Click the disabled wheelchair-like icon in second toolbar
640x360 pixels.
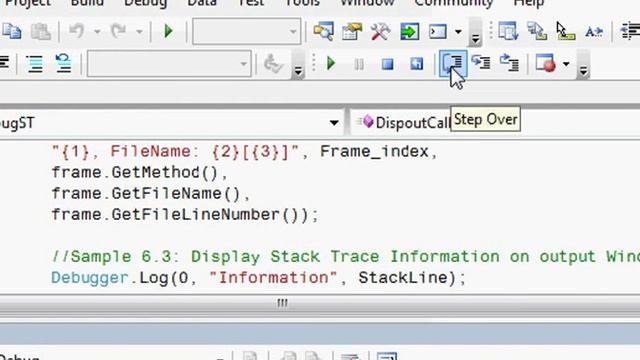[273, 64]
